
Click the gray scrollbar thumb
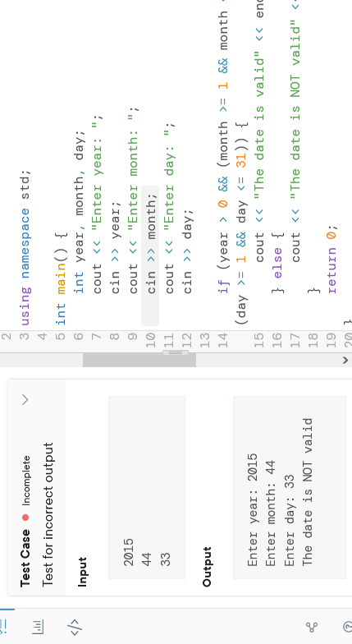139,360
